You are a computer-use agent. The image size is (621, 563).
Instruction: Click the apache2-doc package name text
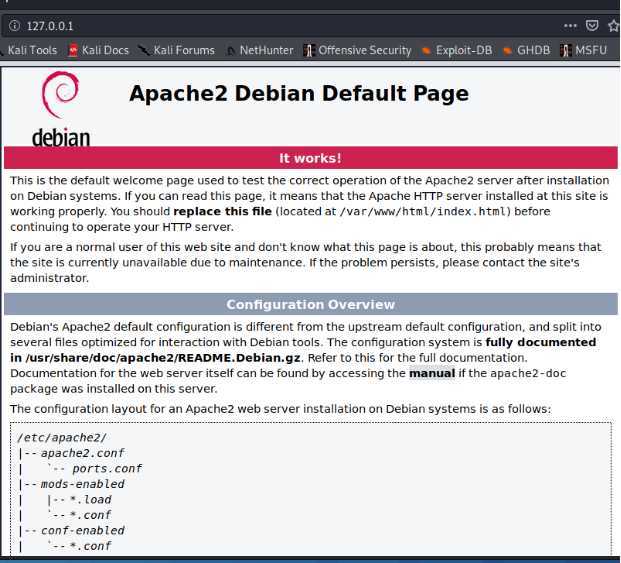click(x=528, y=373)
